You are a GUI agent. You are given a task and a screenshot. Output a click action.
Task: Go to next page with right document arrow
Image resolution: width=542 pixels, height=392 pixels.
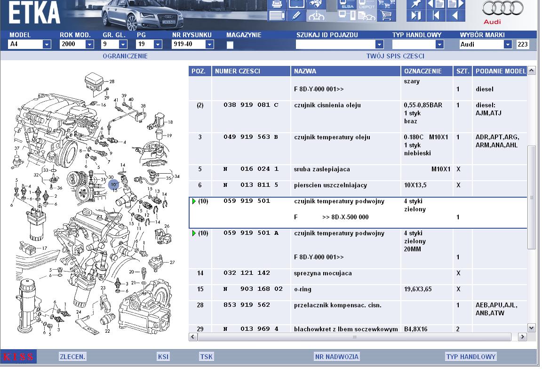click(455, 4)
